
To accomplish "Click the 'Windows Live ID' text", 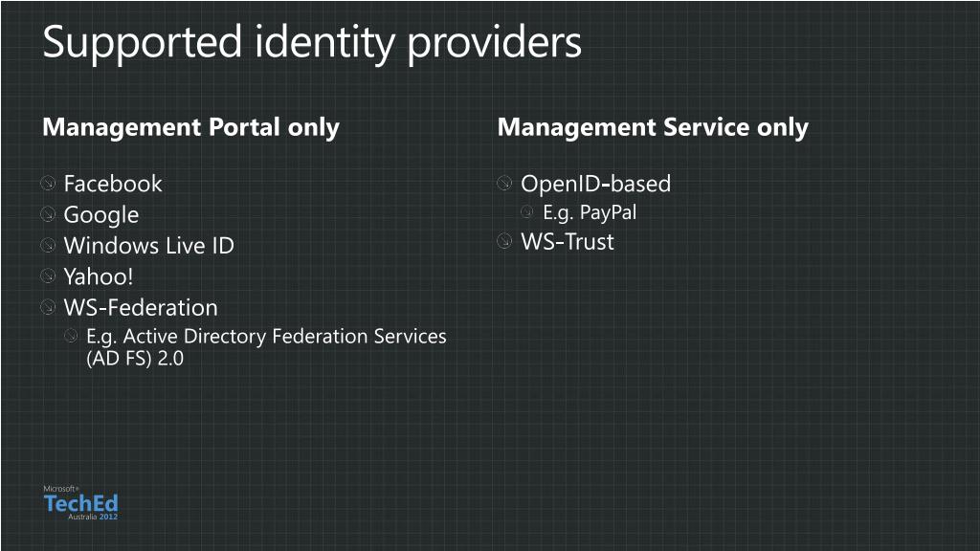I will coord(148,246).
